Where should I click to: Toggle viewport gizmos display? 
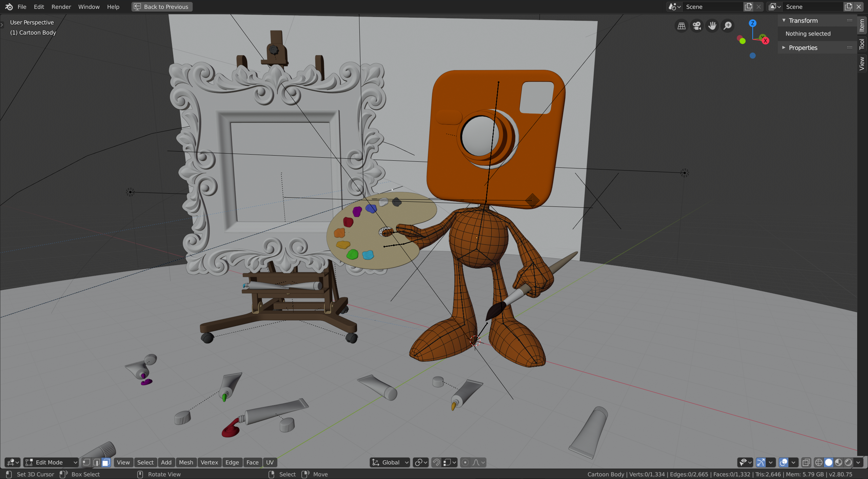pyautogui.click(x=761, y=462)
